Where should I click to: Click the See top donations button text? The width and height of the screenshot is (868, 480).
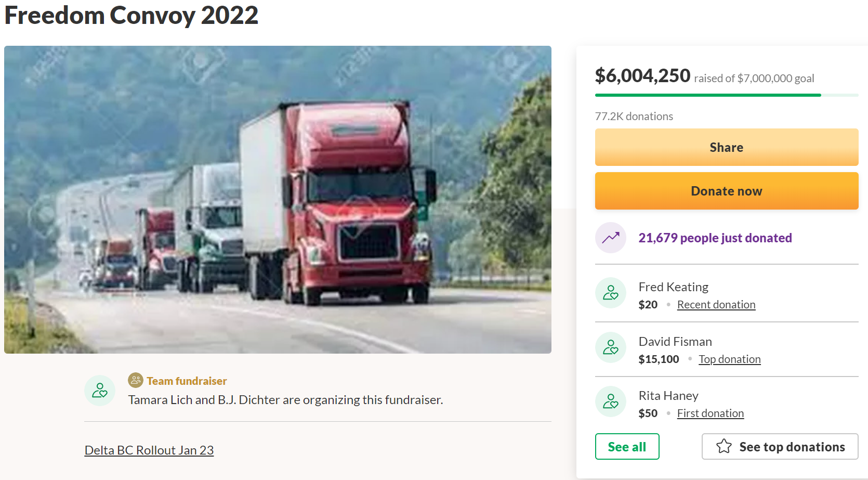792,447
